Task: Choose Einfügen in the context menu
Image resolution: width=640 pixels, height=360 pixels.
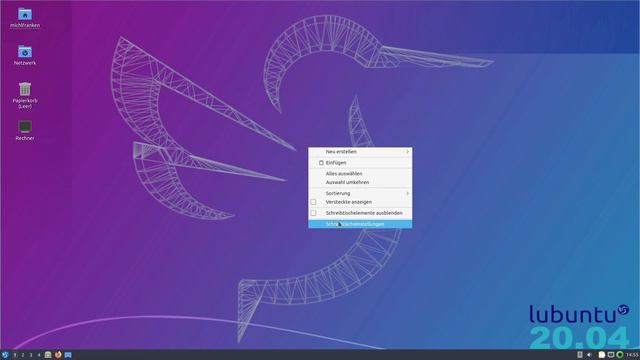Action: click(x=360, y=162)
